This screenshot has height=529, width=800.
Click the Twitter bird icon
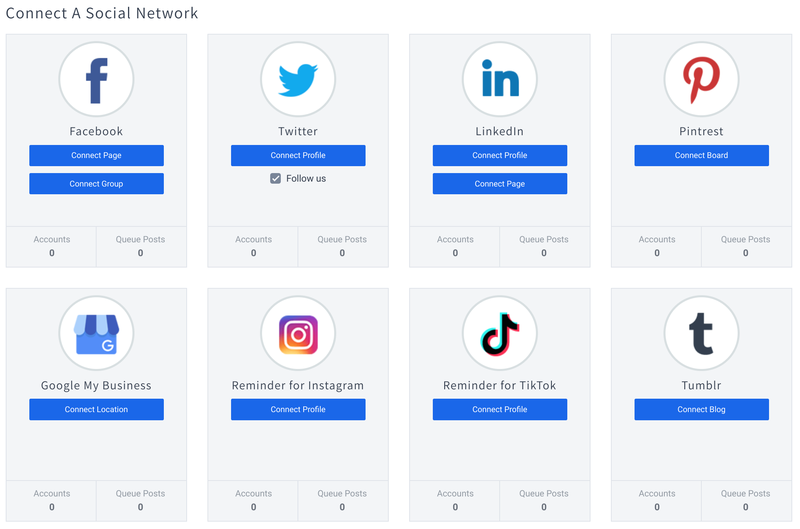pos(298,80)
